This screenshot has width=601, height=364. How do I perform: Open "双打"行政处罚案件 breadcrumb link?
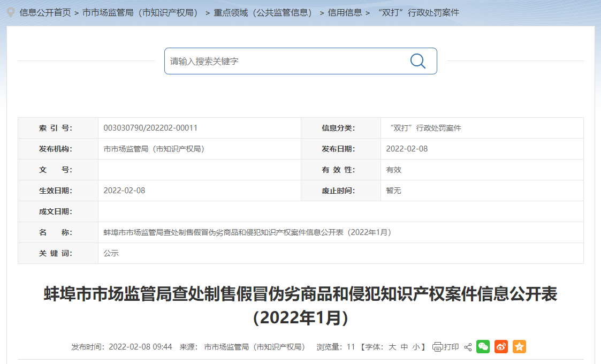(x=419, y=12)
